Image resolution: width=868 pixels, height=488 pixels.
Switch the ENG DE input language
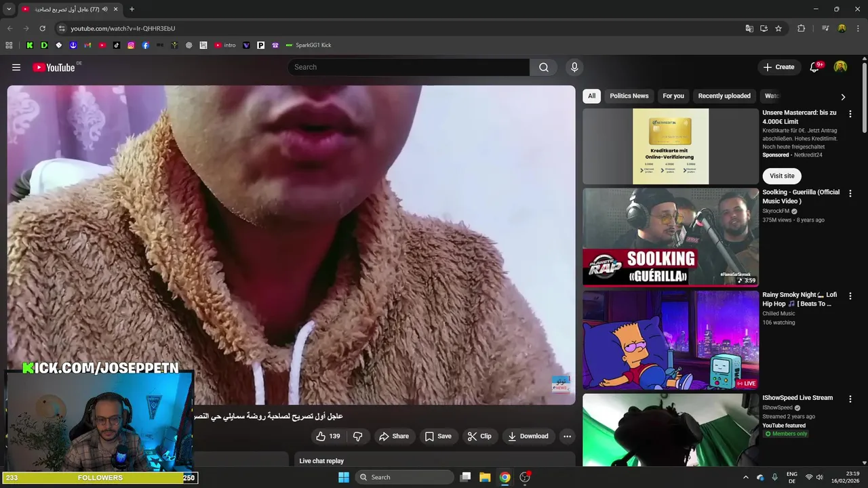(792, 477)
